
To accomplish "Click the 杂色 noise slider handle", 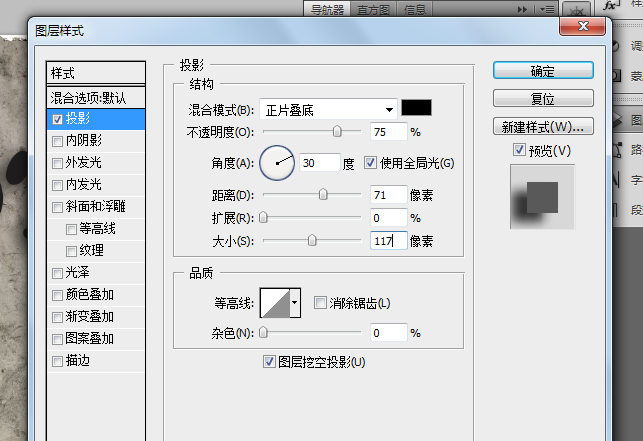I will click(263, 332).
